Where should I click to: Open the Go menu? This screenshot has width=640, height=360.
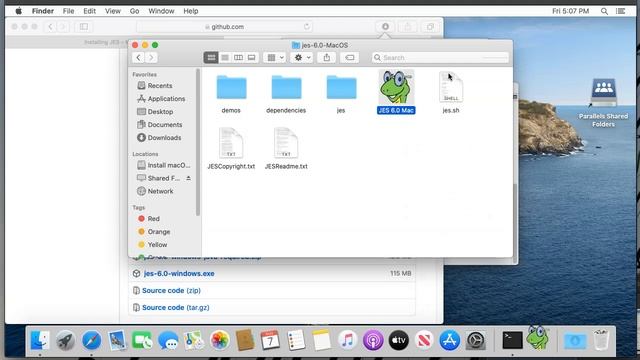tap(134, 11)
